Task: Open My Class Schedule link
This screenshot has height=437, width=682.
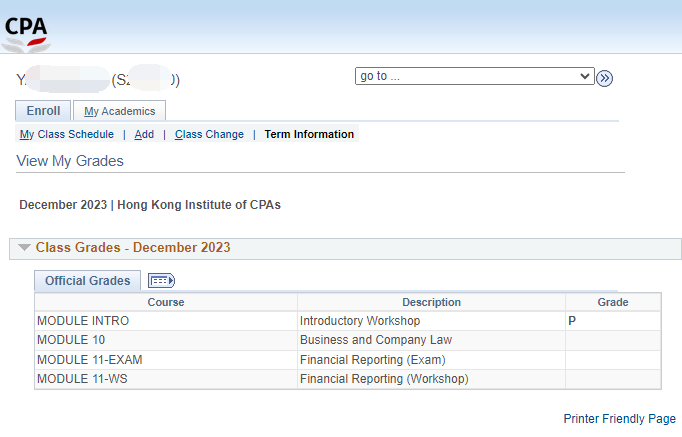Action: point(67,134)
